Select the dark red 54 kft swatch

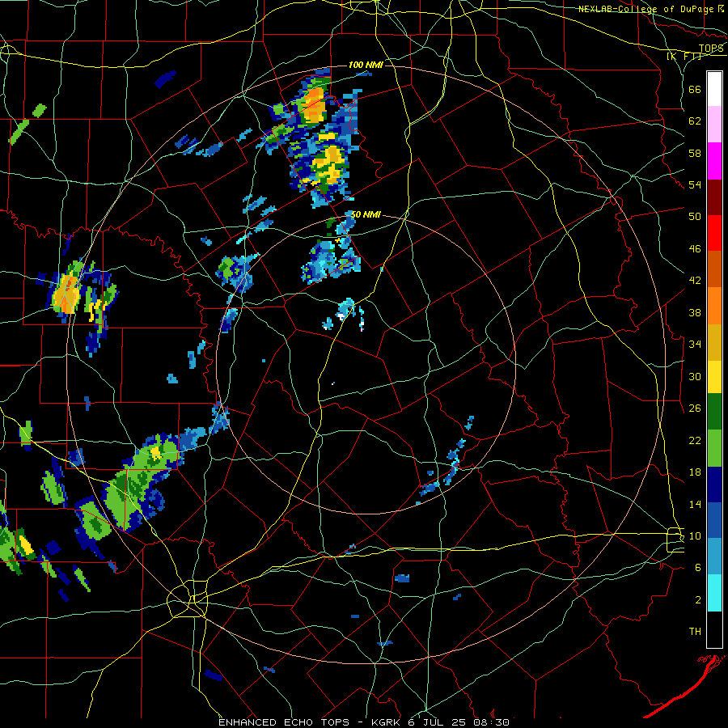click(x=714, y=197)
